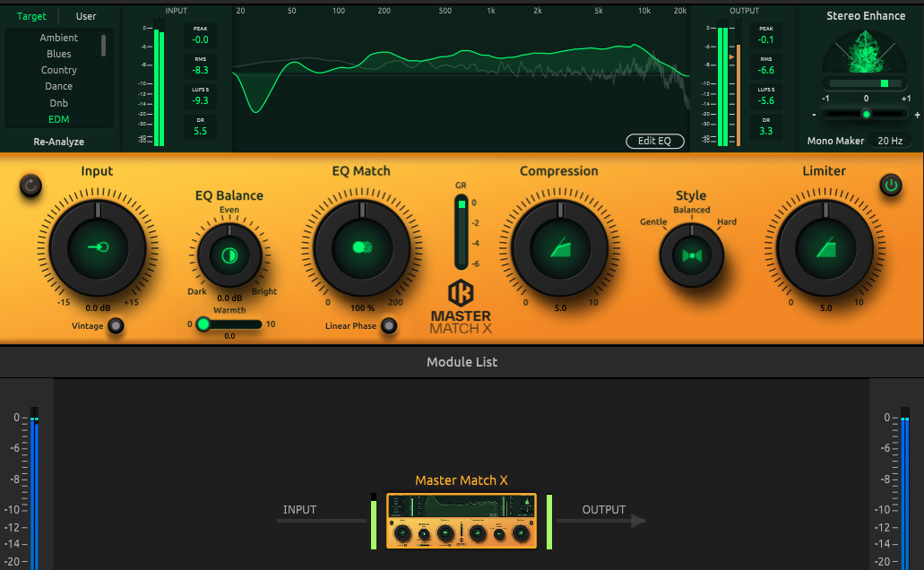Click the Stereo Enhance minus button

pyautogui.click(x=814, y=115)
